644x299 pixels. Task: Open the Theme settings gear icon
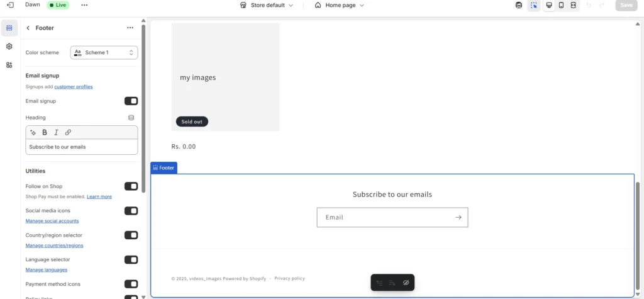click(9, 47)
